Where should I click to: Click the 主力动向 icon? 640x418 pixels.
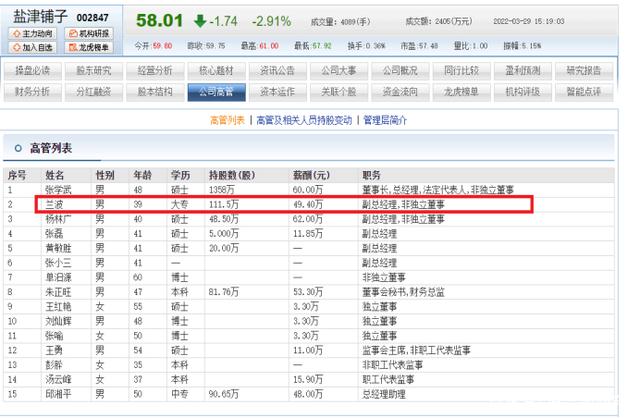17,33
